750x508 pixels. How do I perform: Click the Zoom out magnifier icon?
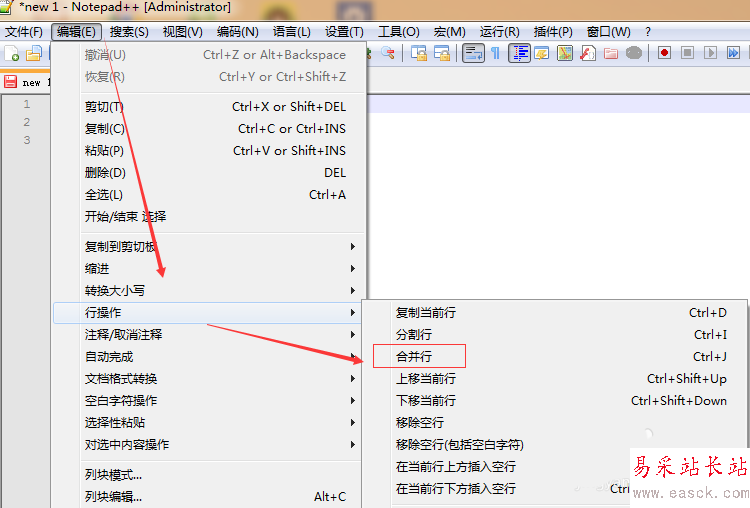[388, 53]
